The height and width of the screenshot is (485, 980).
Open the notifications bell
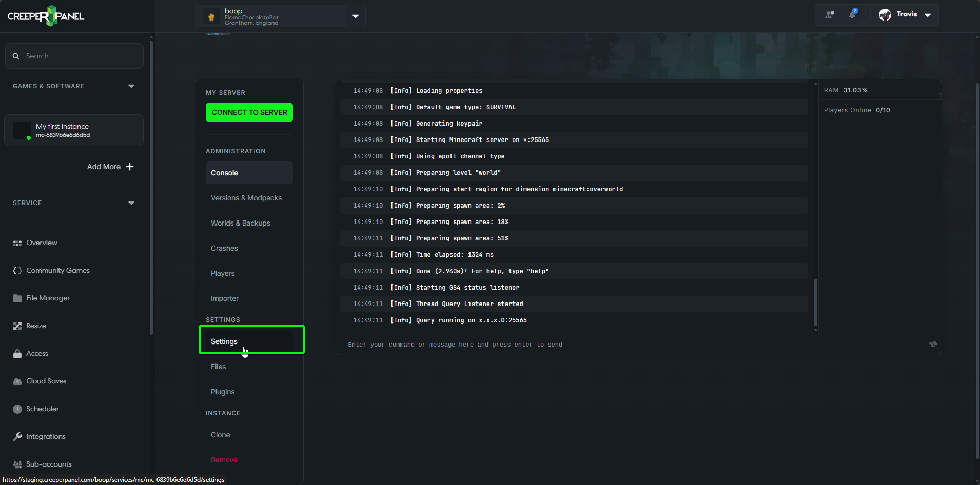(x=853, y=14)
